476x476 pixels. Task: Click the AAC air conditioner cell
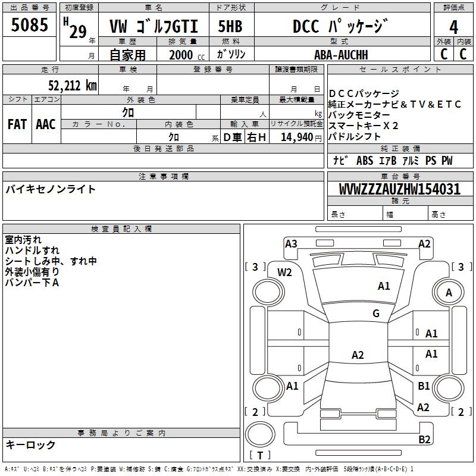(45, 124)
